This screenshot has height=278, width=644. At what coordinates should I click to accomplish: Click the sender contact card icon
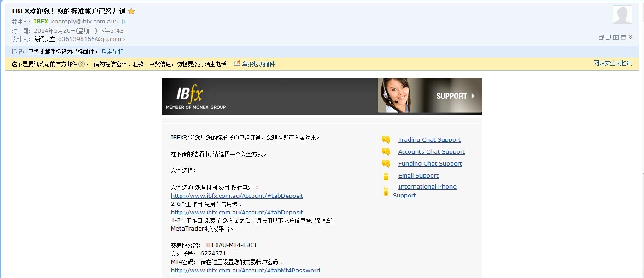[126, 22]
